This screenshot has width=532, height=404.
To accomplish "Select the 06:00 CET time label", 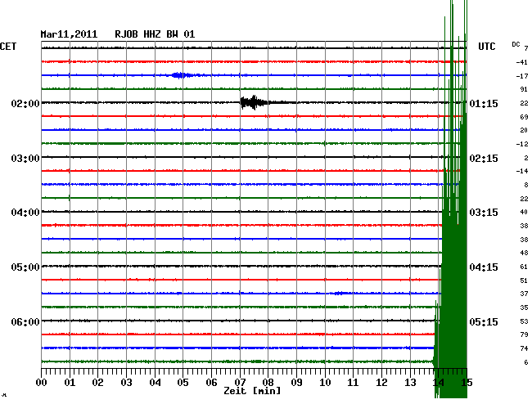I will [x=25, y=321].
